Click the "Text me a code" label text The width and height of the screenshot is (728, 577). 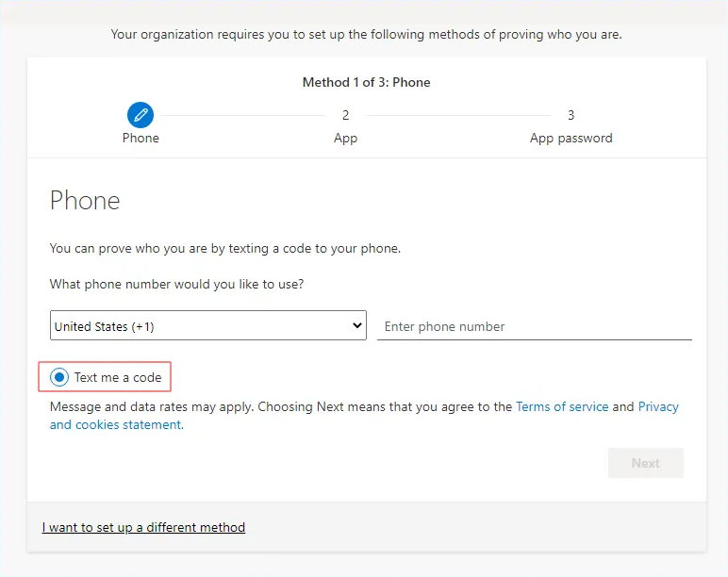[118, 377]
